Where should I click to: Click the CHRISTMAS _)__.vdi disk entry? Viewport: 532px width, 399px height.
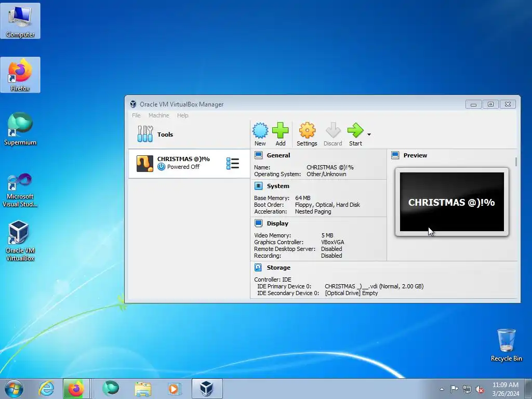(374, 286)
